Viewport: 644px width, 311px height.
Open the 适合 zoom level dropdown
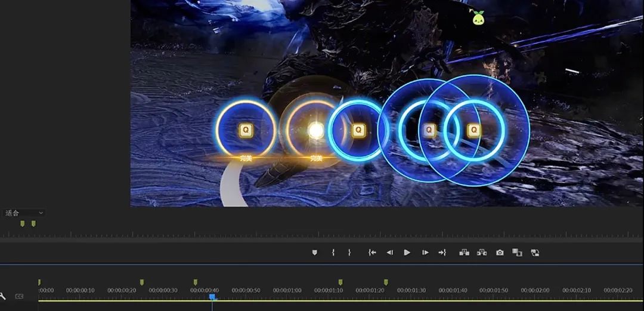tap(24, 213)
